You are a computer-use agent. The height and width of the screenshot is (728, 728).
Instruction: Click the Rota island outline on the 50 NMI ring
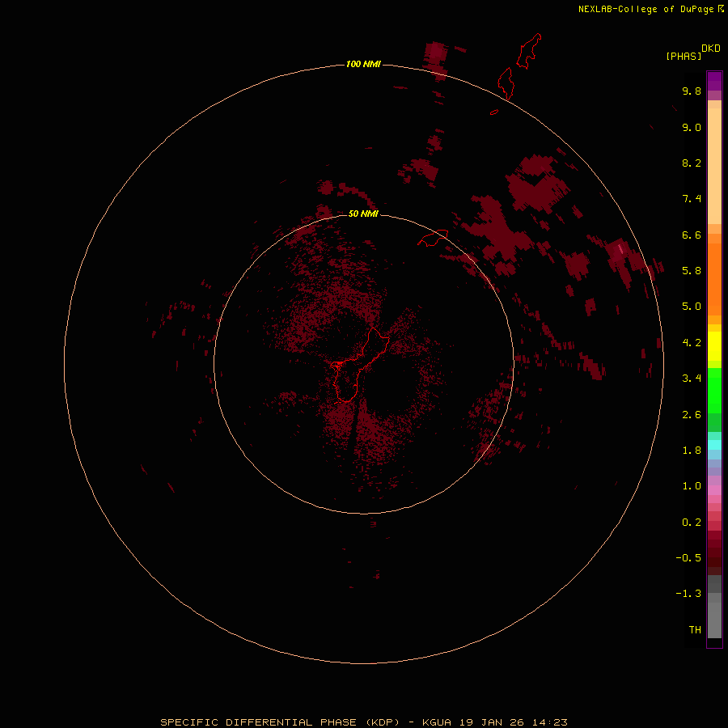(x=433, y=238)
